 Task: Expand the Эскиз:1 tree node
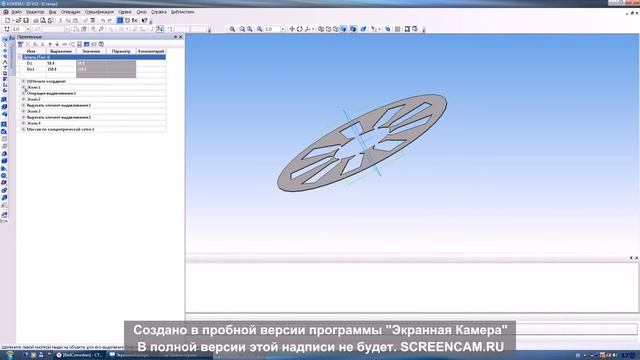24,87
